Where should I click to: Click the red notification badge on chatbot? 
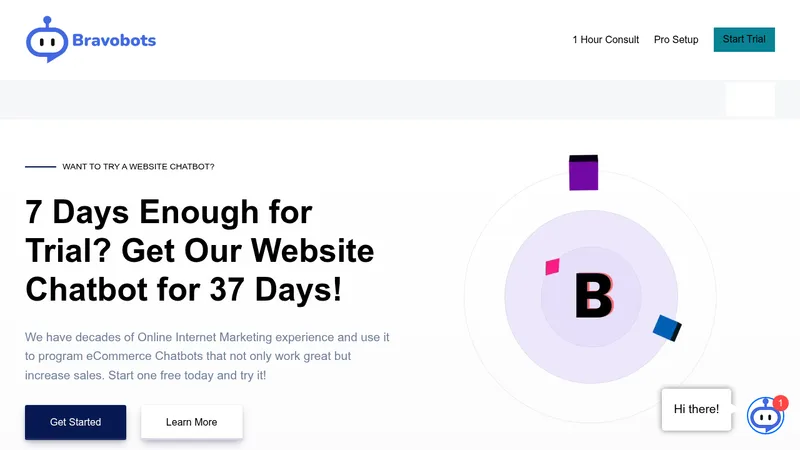pyautogui.click(x=780, y=403)
